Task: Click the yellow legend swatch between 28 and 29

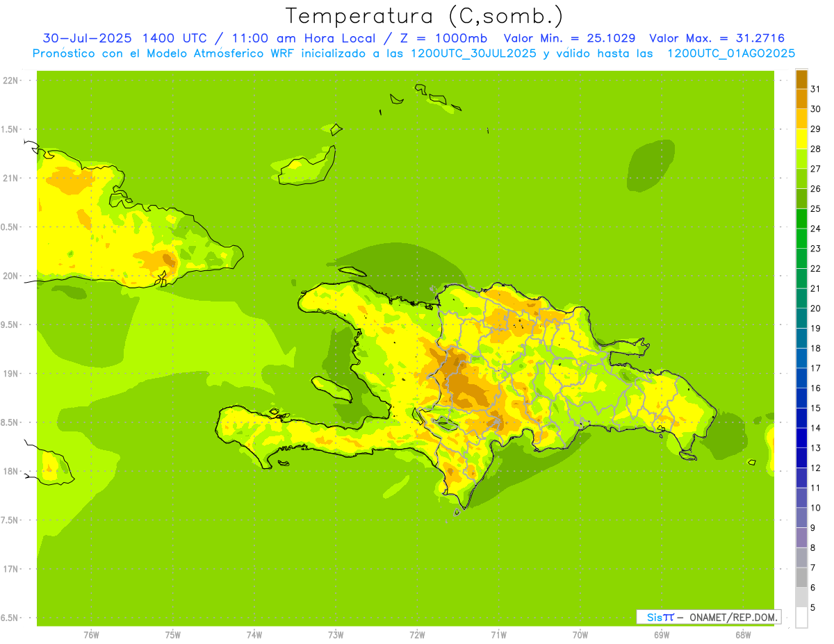Action: pos(801,139)
